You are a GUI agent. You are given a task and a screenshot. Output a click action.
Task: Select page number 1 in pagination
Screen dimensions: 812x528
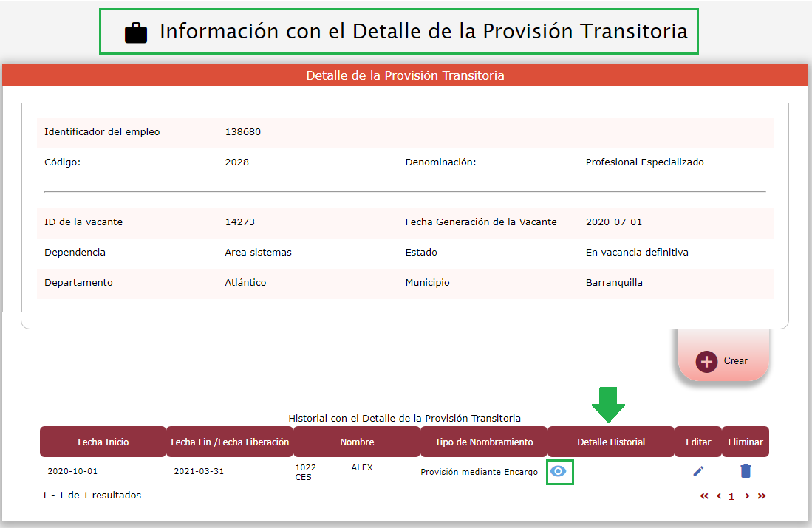point(731,497)
